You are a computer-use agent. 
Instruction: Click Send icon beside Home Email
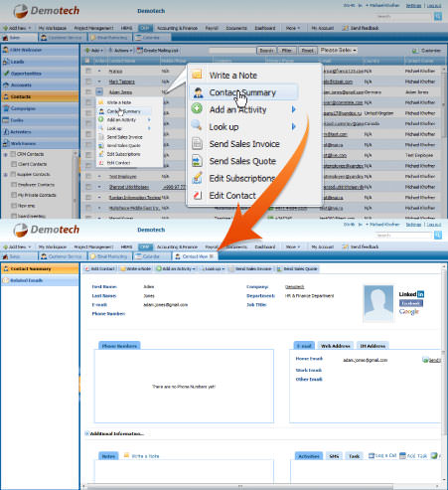click(425, 360)
